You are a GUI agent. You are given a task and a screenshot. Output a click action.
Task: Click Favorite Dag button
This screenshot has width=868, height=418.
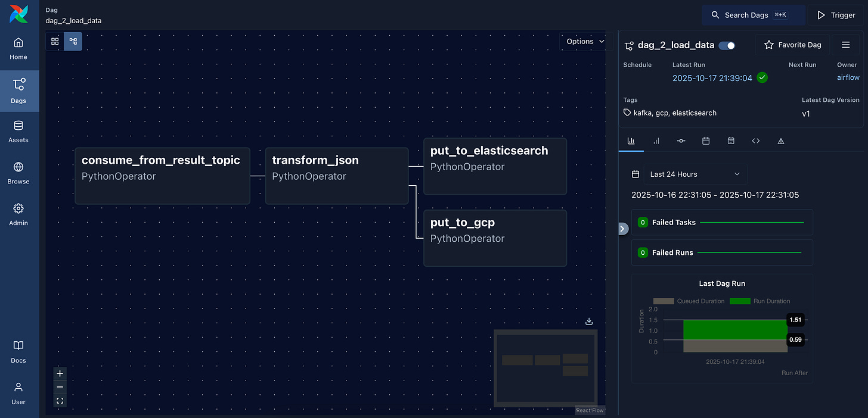[x=792, y=45]
